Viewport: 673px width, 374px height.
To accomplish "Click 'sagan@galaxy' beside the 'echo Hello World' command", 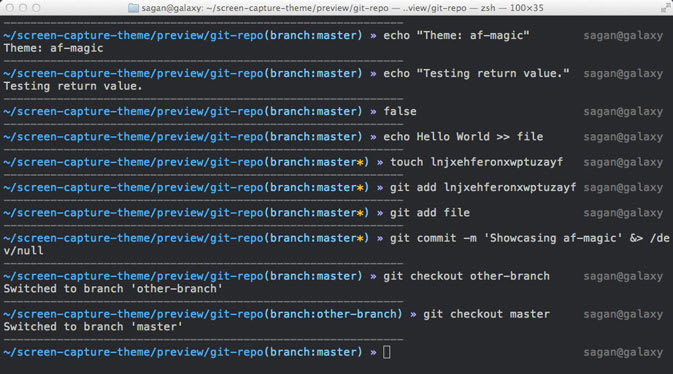I will tap(623, 137).
